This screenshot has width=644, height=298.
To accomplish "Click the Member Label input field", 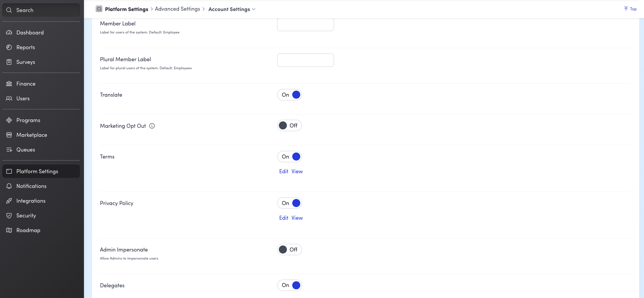I will coord(305,24).
